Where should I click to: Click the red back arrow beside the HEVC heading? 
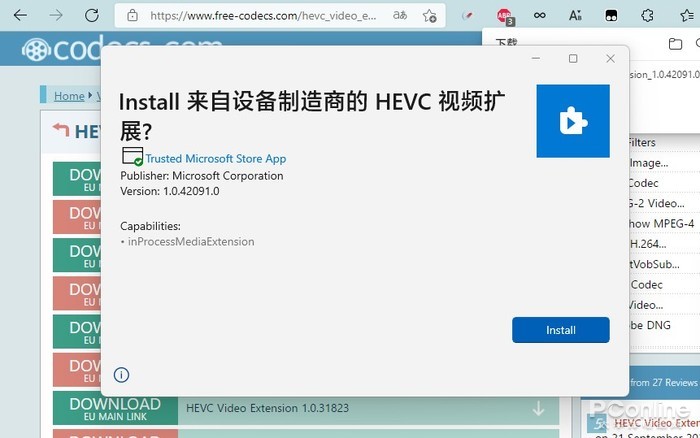pyautogui.click(x=61, y=130)
